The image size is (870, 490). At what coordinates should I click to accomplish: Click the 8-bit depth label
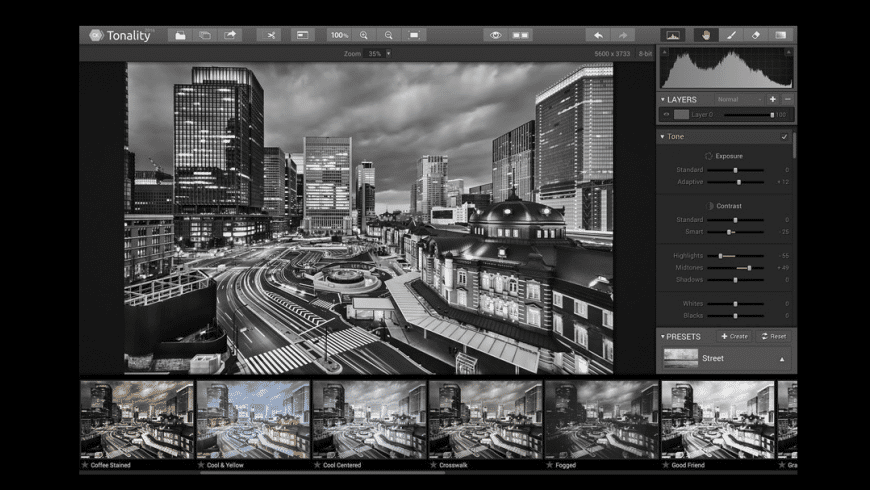tap(645, 54)
